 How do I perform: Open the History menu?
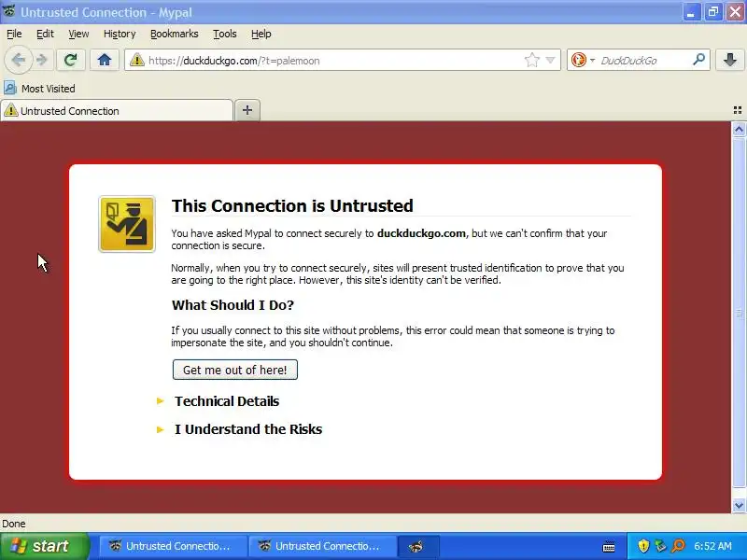pos(120,34)
